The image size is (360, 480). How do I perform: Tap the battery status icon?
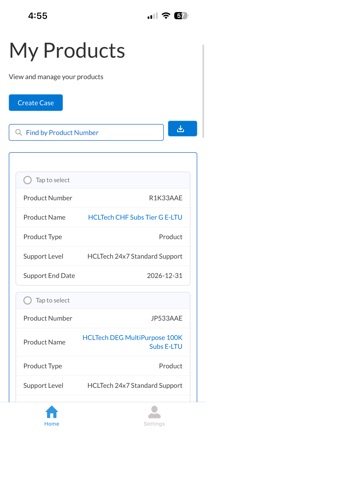(181, 16)
